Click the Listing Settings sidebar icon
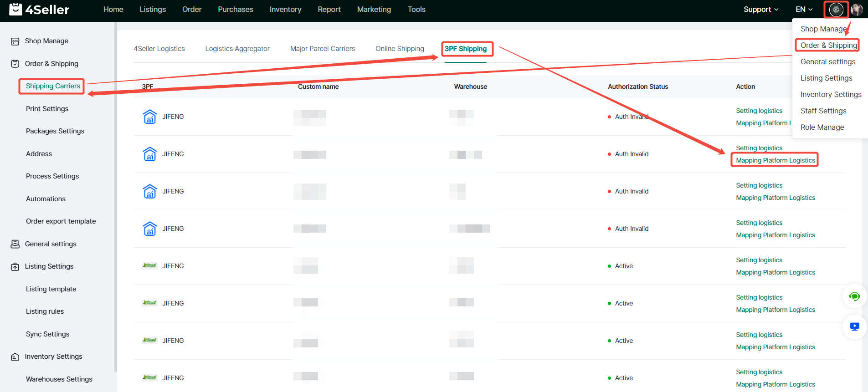This screenshot has height=392, width=868. 15,267
